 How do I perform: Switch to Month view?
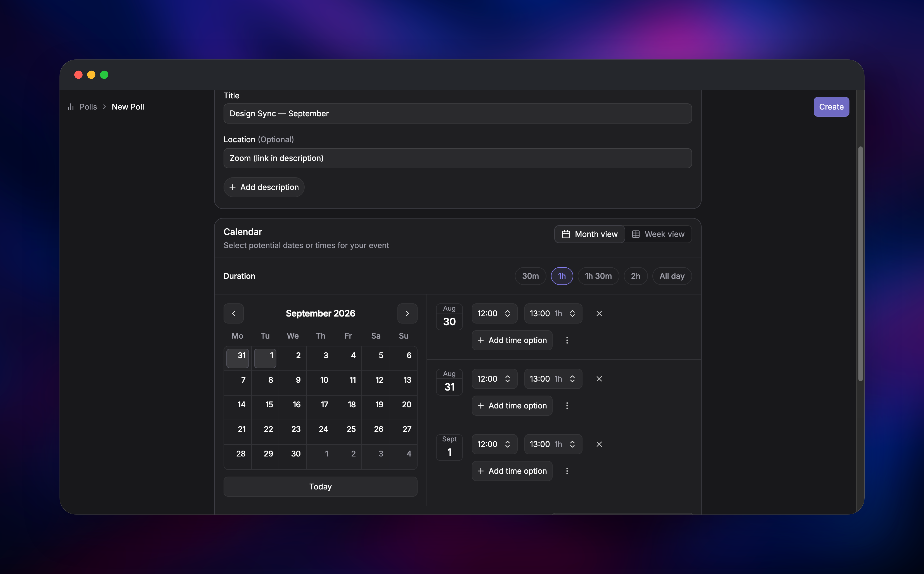tap(590, 234)
